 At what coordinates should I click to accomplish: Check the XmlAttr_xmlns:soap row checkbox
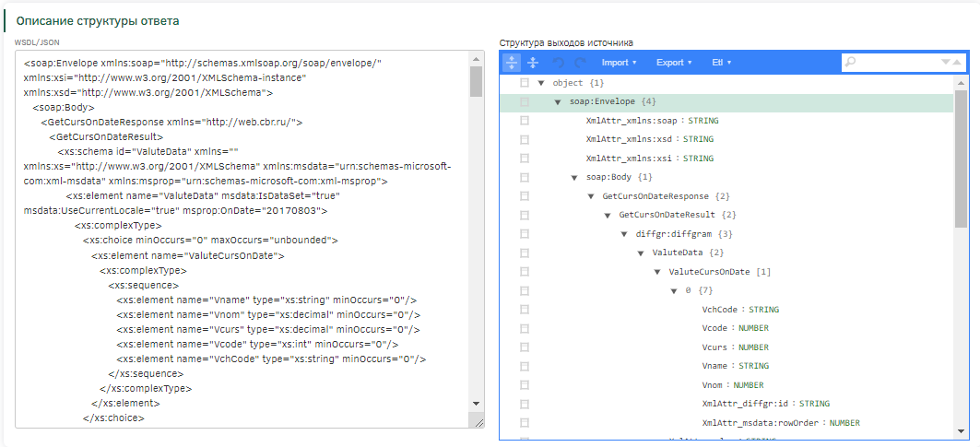point(525,121)
